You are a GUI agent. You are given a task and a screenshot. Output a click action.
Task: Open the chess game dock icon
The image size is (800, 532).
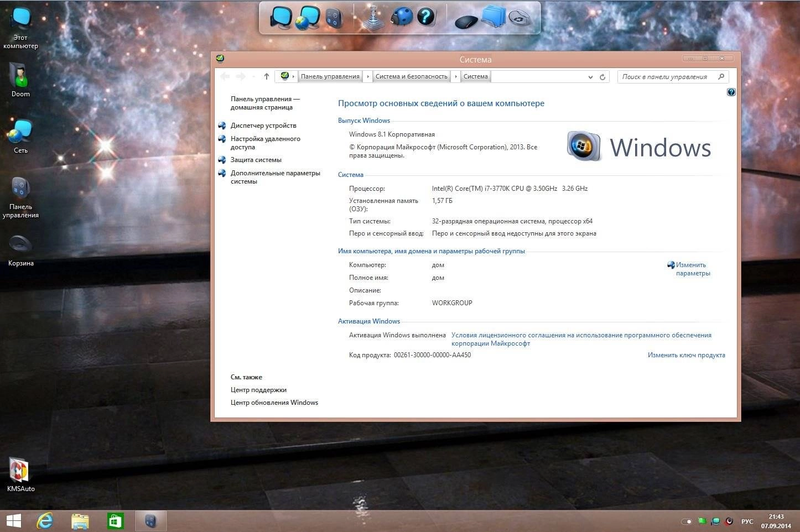pyautogui.click(x=373, y=17)
